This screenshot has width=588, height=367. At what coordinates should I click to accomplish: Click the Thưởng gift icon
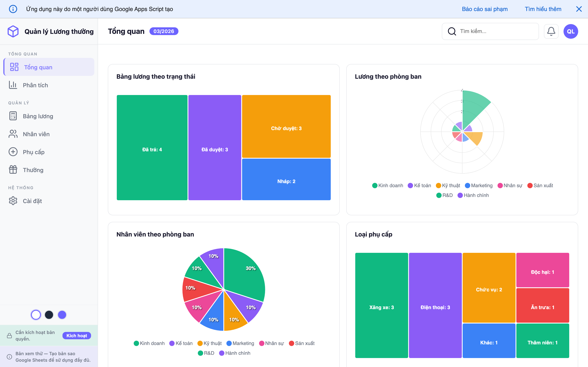pyautogui.click(x=13, y=170)
